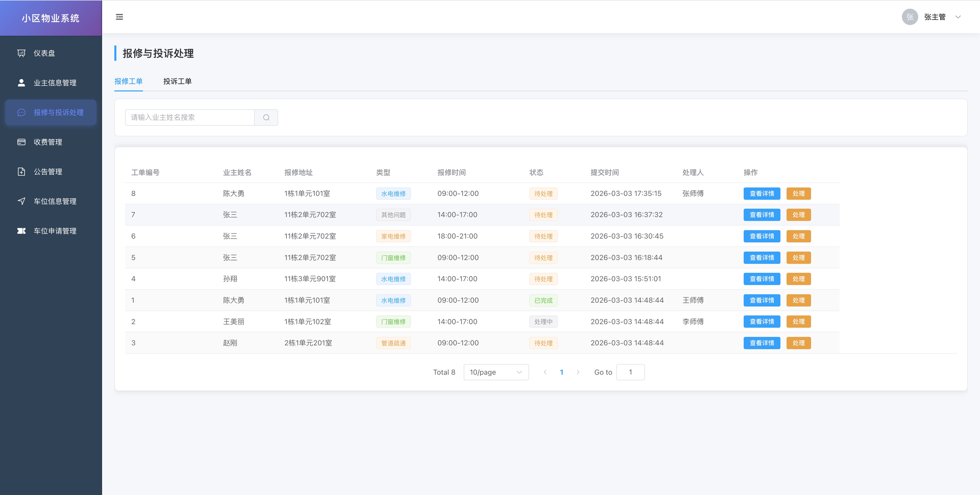Click the 提交时间 column header
Image resolution: width=980 pixels, height=495 pixels.
(605, 172)
